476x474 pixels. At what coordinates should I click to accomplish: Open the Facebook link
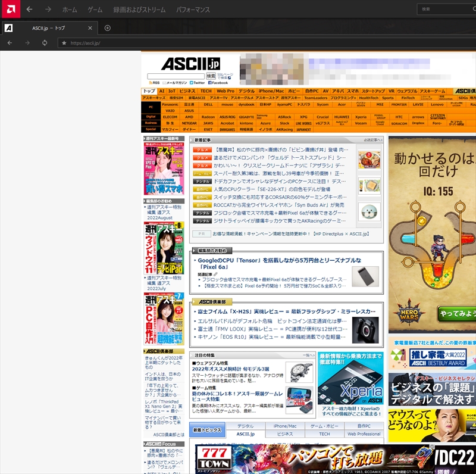[x=218, y=83]
